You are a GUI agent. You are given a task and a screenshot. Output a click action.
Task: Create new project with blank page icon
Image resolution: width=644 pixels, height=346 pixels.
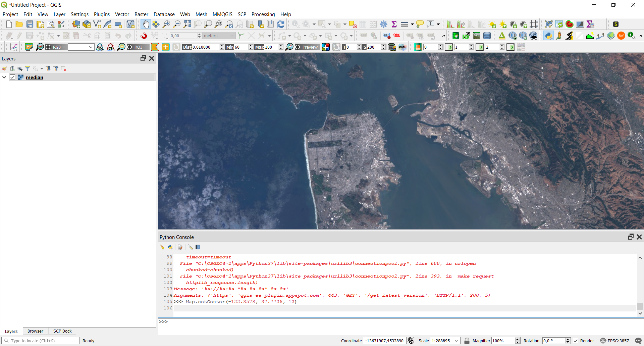pyautogui.click(x=9, y=24)
